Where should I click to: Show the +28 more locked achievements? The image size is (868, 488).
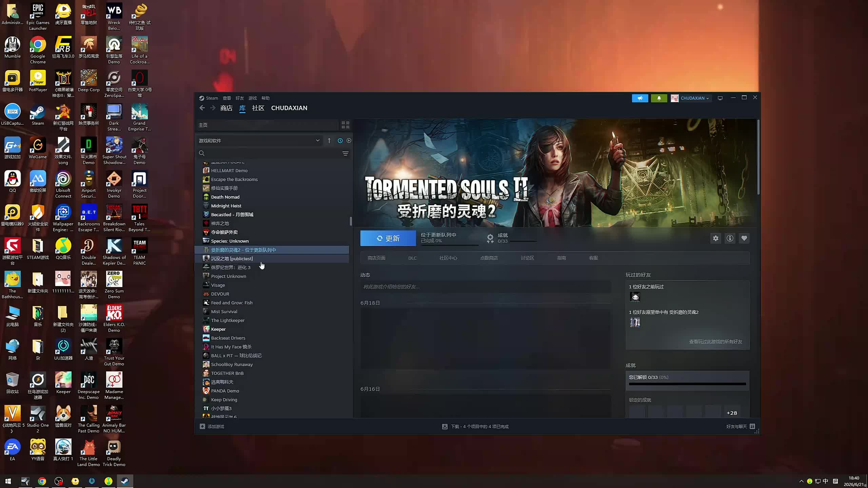click(x=732, y=413)
